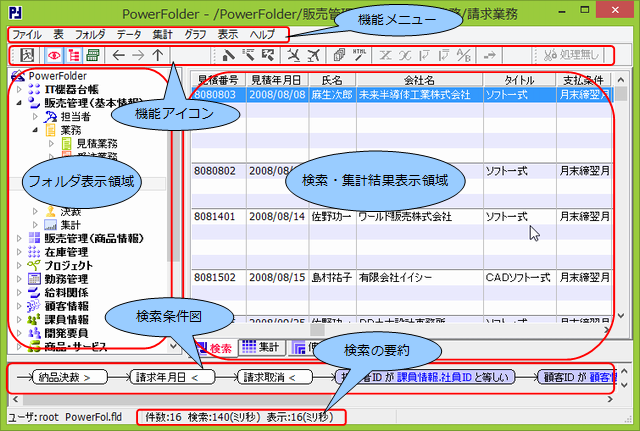Expand the 集計 tree node
The width and height of the screenshot is (640, 431).
pos(35,225)
